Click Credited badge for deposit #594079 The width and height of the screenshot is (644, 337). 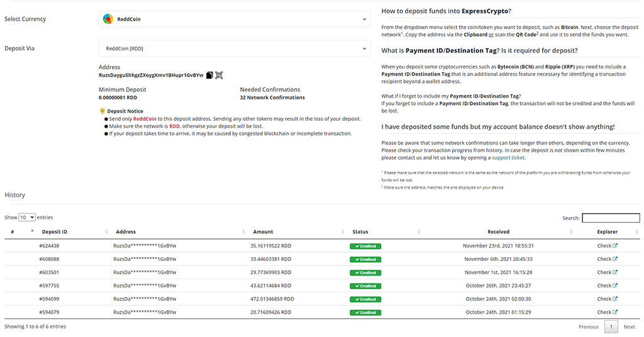click(x=365, y=312)
